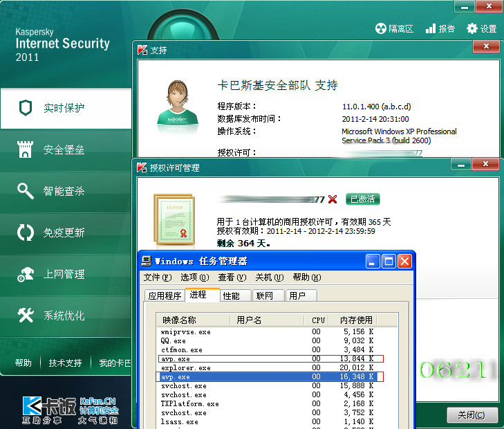
Task: Click the 关闭(C) close button
Action: click(x=472, y=415)
